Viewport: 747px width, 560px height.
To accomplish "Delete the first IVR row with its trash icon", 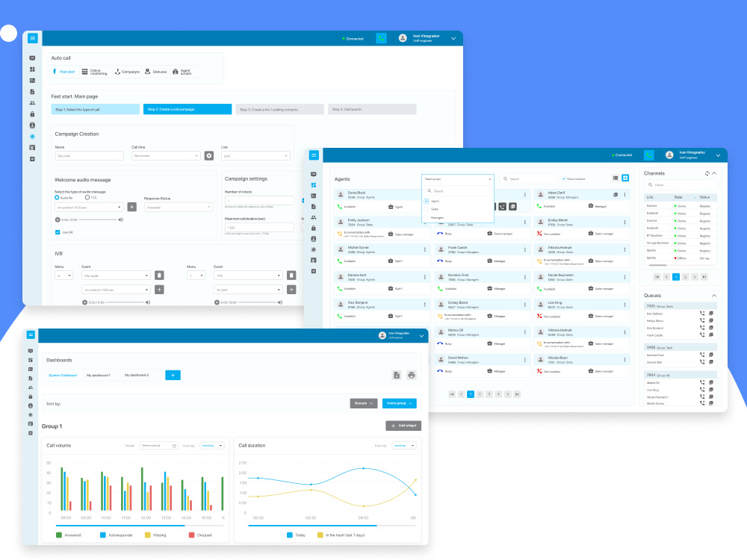I will [160, 276].
